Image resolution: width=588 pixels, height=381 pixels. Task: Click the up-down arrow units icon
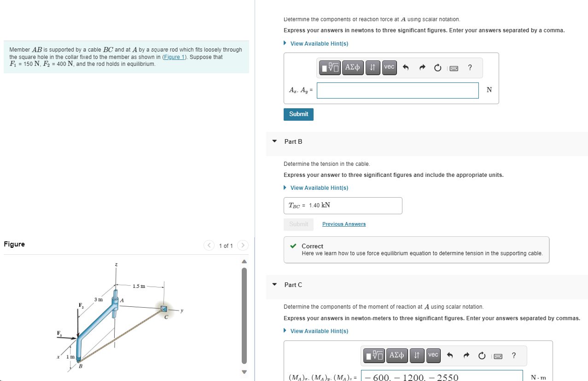coord(373,67)
